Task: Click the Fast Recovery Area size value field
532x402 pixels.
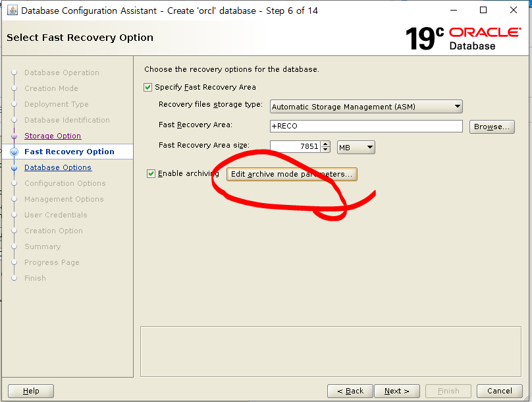Action: 295,146
